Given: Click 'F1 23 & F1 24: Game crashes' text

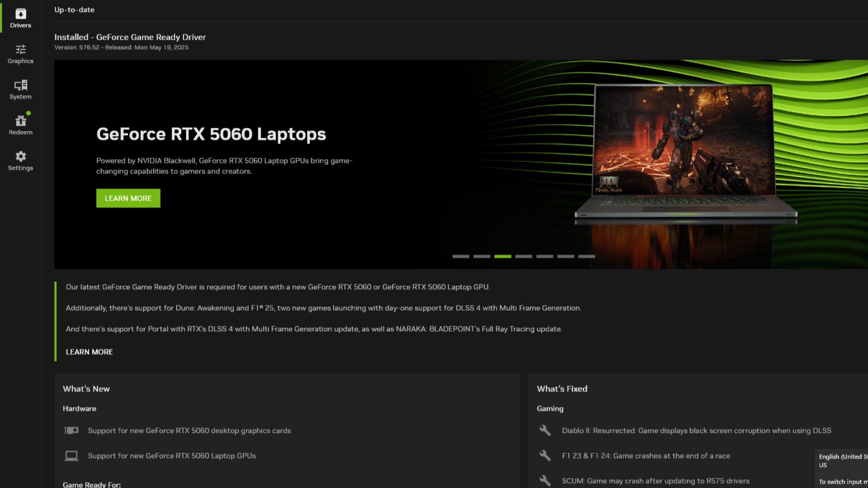Looking at the screenshot, I should (646, 456).
